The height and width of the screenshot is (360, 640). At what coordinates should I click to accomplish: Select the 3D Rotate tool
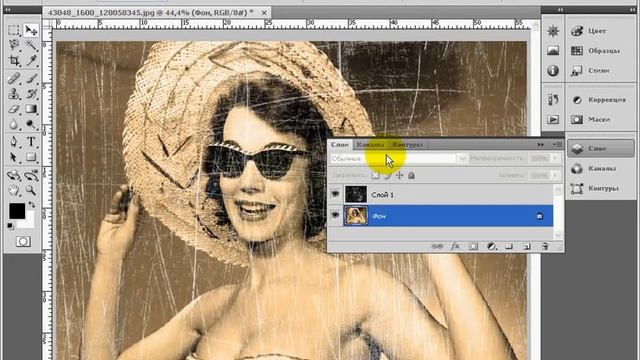point(14,176)
